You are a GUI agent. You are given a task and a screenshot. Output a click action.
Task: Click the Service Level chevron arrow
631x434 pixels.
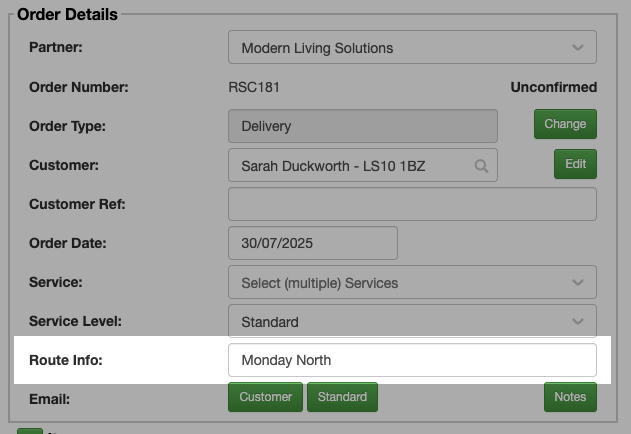(x=577, y=322)
